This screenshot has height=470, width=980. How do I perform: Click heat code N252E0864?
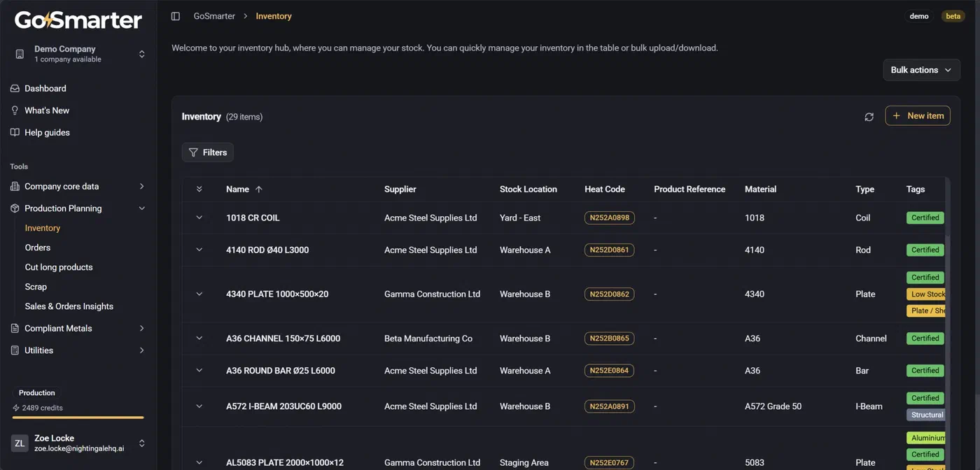[610, 371]
